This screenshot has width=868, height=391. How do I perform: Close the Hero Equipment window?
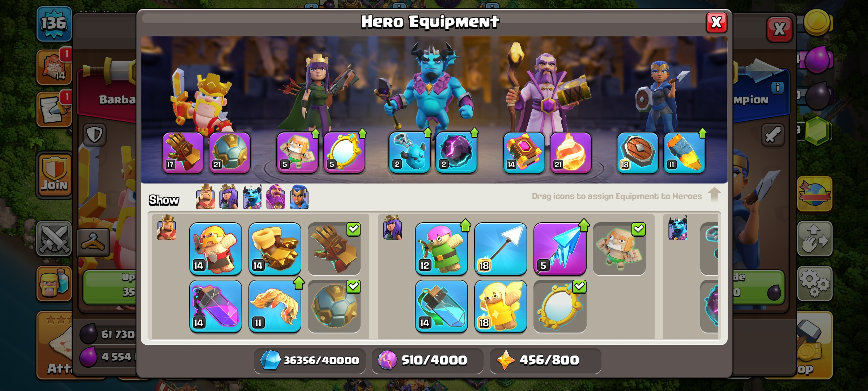coord(716,22)
